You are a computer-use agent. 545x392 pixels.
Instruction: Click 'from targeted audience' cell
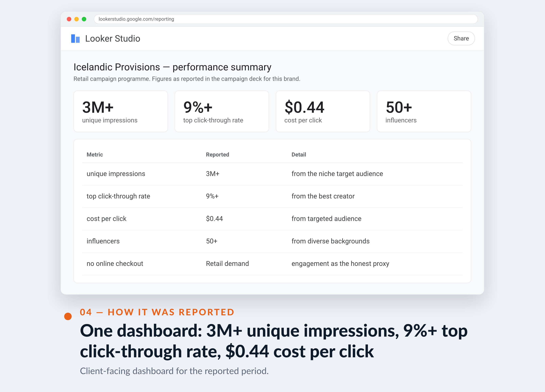[326, 219]
